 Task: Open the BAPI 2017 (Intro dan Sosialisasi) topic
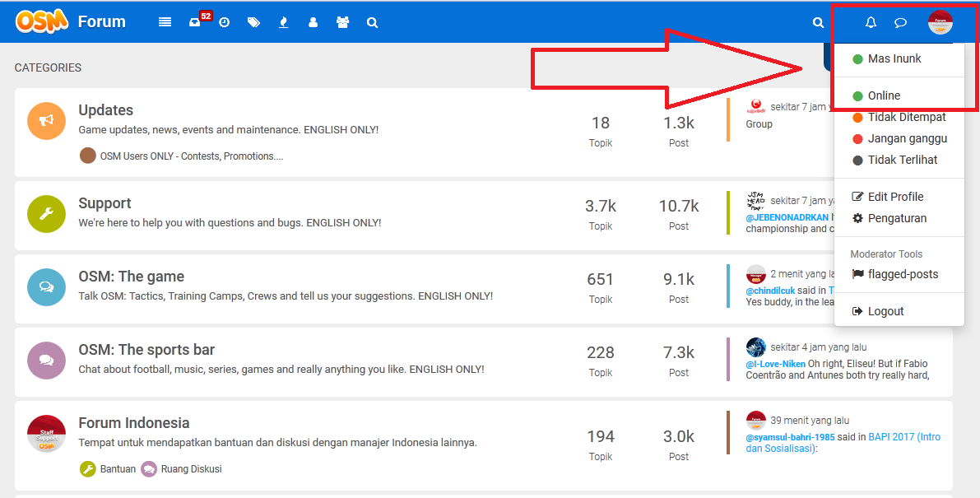click(x=843, y=442)
